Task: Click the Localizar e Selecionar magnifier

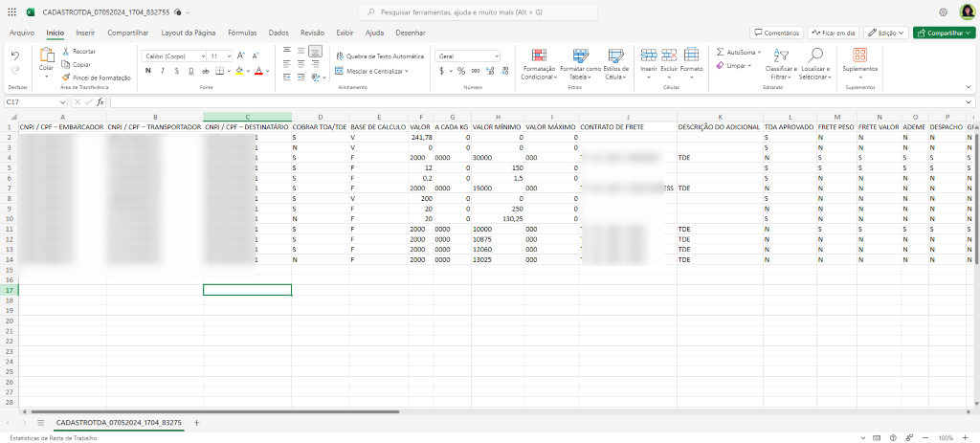Action: tap(814, 57)
